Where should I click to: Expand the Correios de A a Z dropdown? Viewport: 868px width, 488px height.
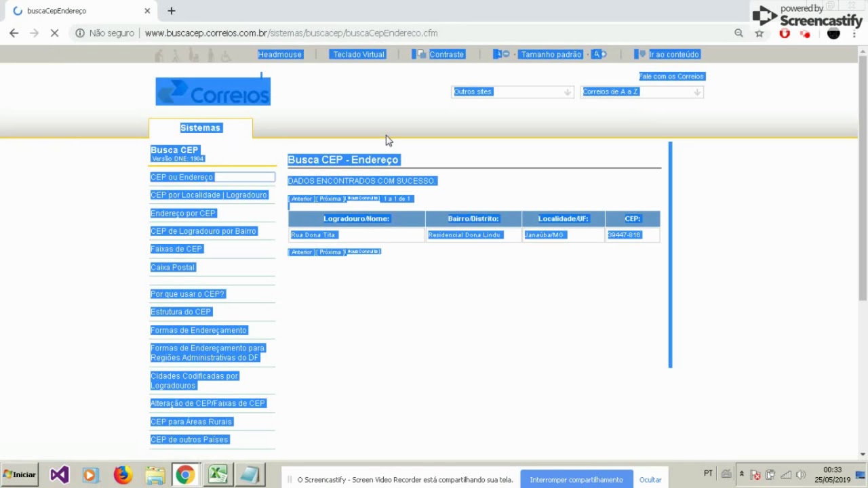[x=642, y=91]
